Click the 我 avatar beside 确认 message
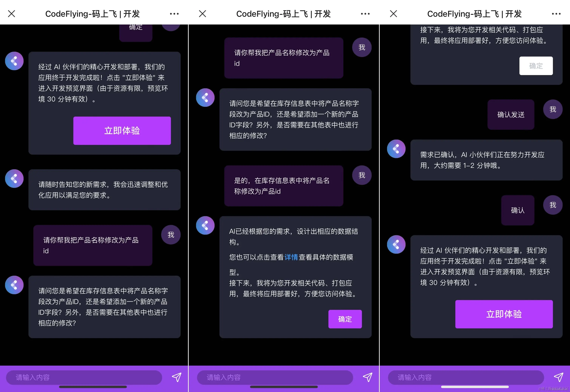The width and height of the screenshot is (570, 392). [553, 205]
